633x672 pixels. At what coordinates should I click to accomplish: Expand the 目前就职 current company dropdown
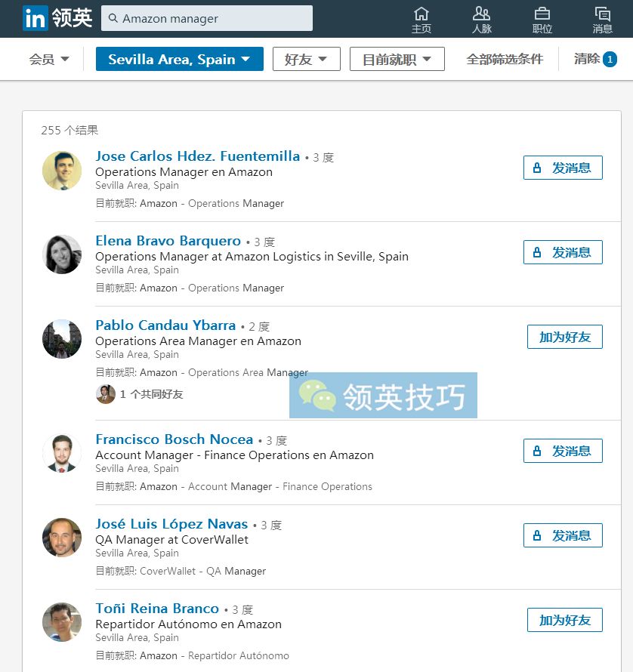point(397,59)
